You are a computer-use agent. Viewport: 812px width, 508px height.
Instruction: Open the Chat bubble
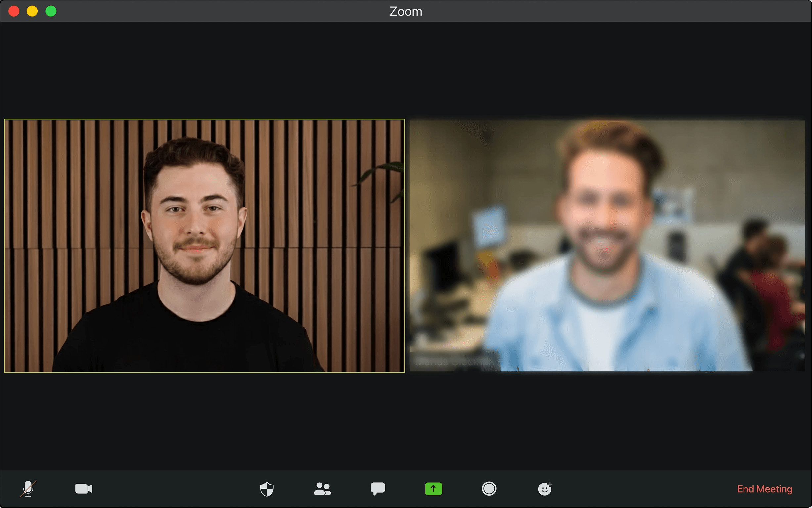[x=378, y=488]
